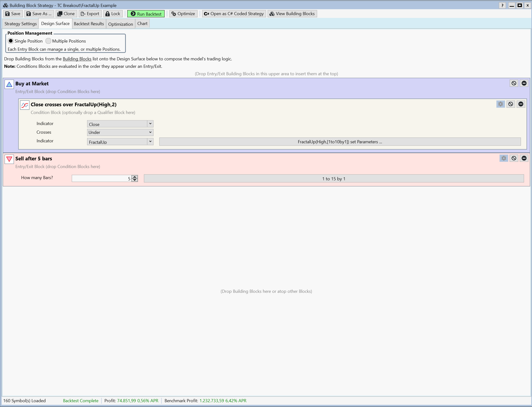Lock the strategy from editing

pyautogui.click(x=113, y=13)
